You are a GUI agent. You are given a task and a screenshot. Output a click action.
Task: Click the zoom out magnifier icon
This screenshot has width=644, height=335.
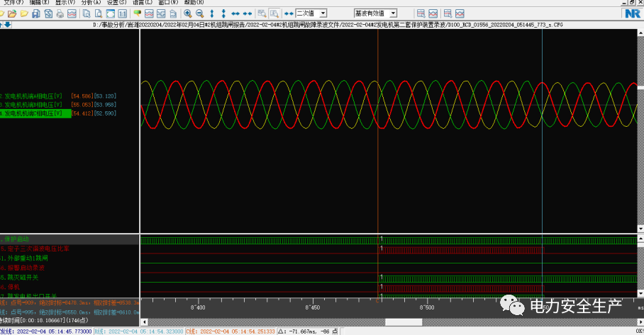click(x=199, y=13)
